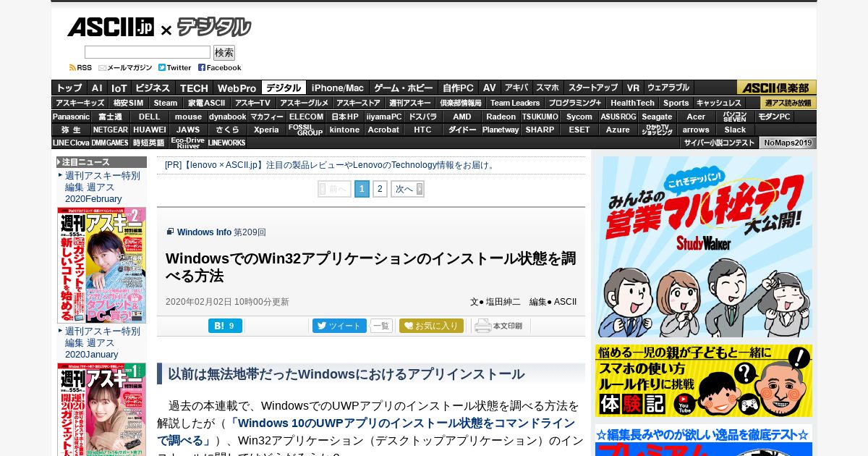Open the TECH navigation tab

coord(194,88)
